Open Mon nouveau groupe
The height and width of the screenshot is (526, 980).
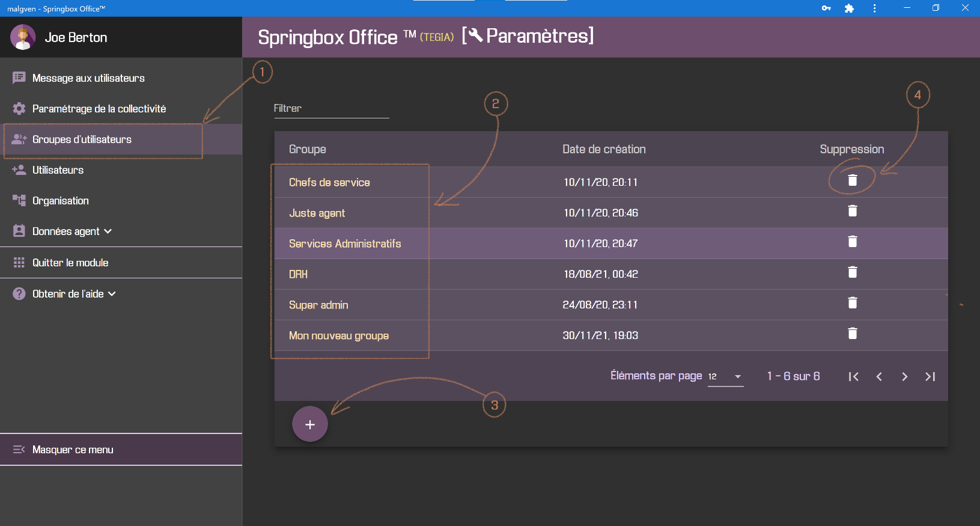339,336
